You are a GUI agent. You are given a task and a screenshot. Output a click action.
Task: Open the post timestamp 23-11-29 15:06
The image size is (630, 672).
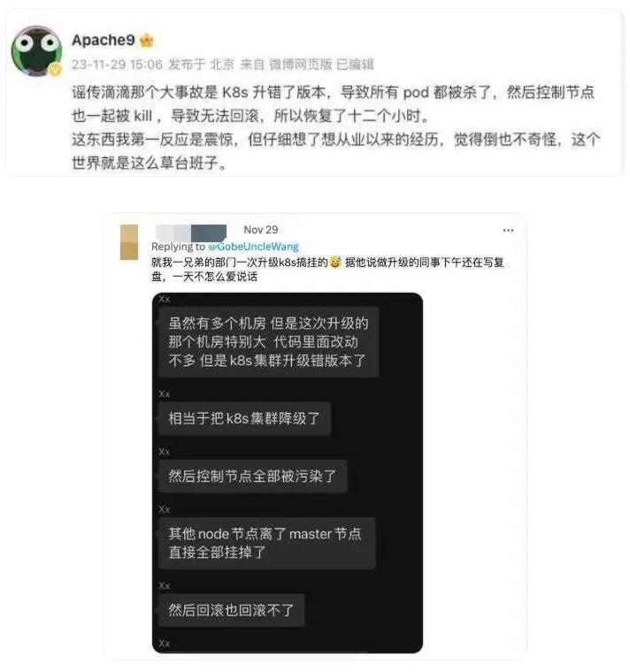click(x=117, y=65)
